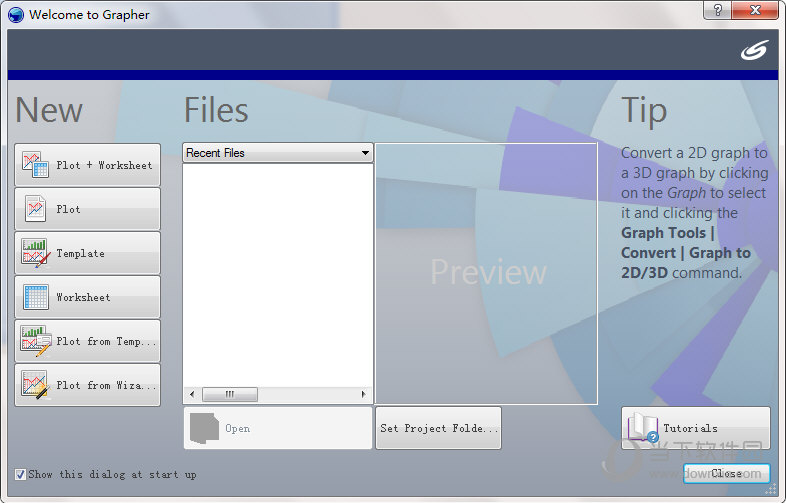Click the Template chart icon
The width and height of the screenshot is (786, 503).
click(36, 253)
